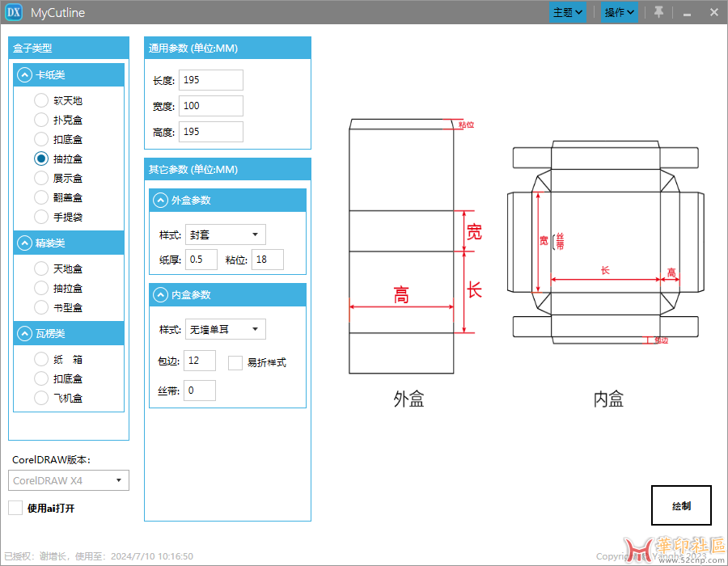
Task: Click the 绘制 draw button
Action: click(x=681, y=506)
